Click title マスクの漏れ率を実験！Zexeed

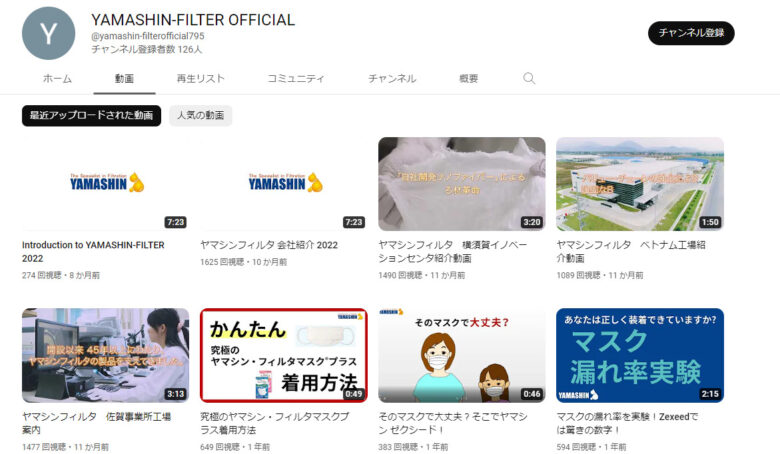coord(627,423)
